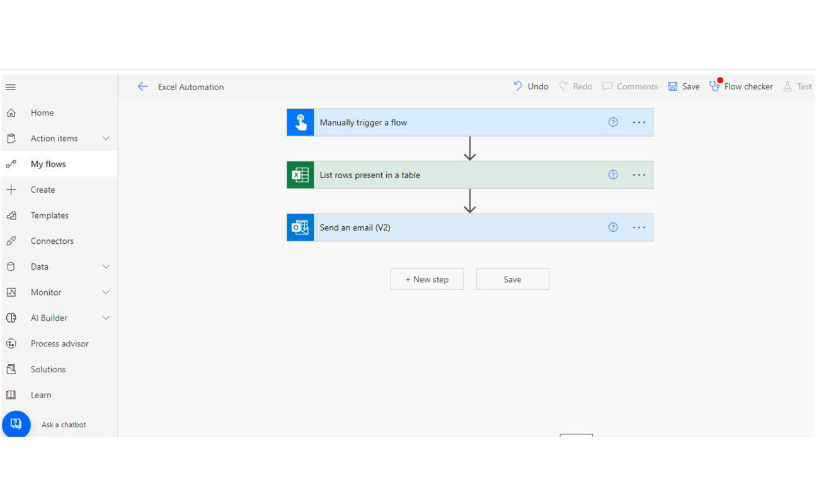Run the Flow checker
Image resolution: width=819 pixels, height=504 pixels.
pyautogui.click(x=741, y=86)
